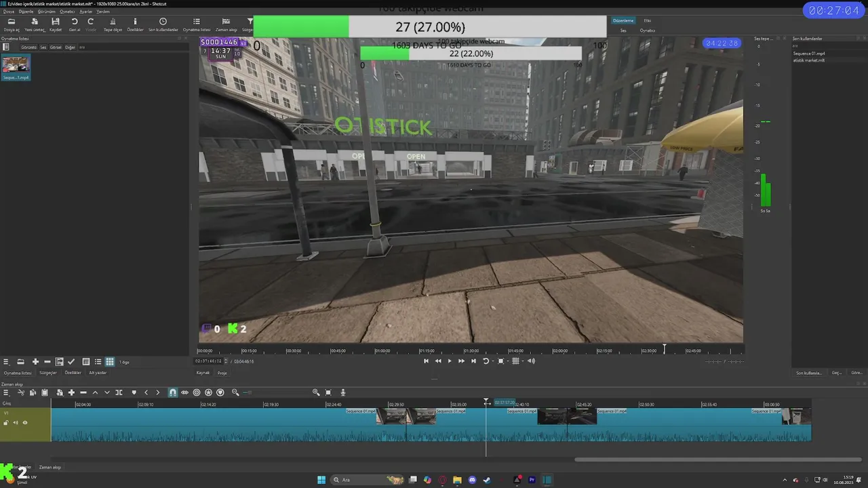Click the player volume icon

click(x=532, y=361)
